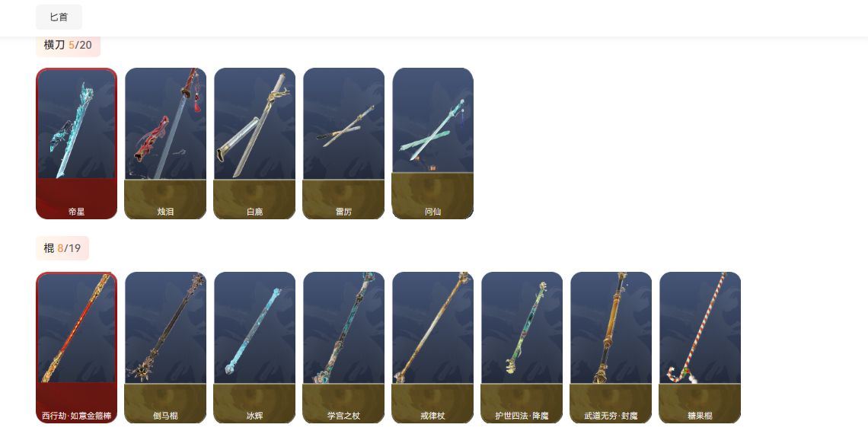Switch to the 匕首 category tab
The height and width of the screenshot is (434, 868).
click(59, 18)
